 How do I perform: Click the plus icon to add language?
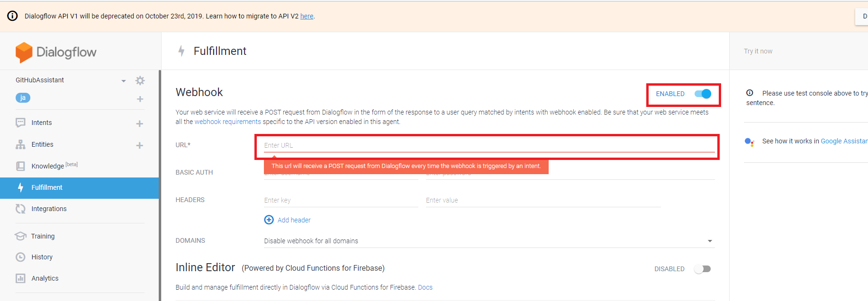click(140, 99)
